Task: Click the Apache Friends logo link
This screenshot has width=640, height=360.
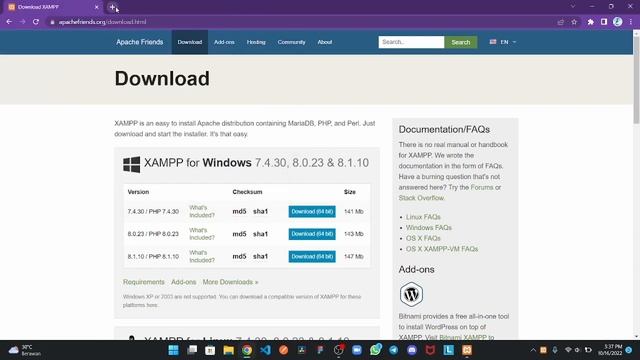Action: click(140, 42)
